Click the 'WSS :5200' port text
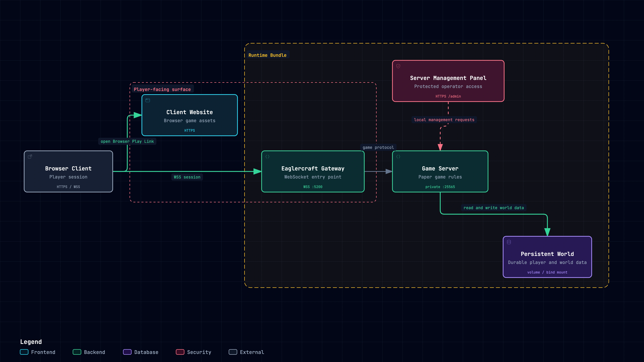644x362 pixels. click(313, 187)
